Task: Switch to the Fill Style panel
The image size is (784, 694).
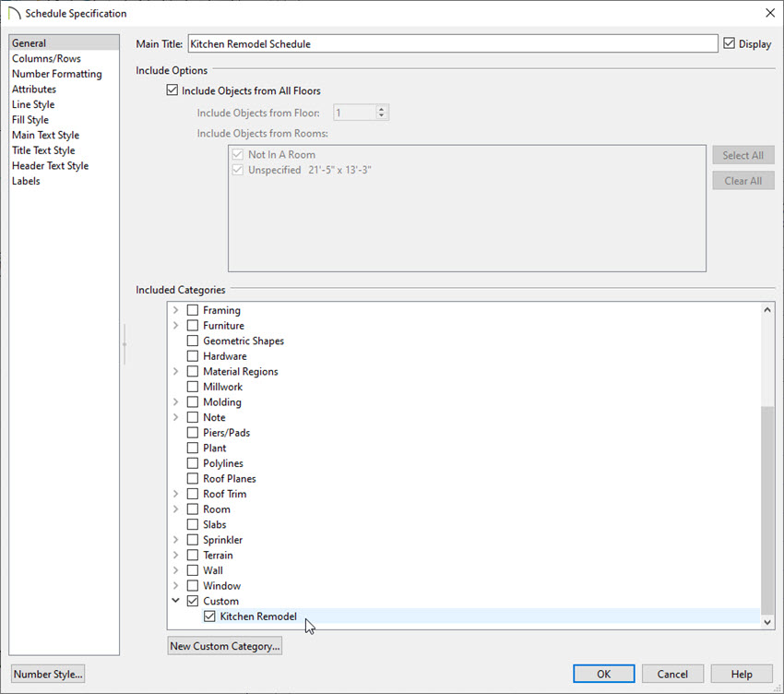Action: pyautogui.click(x=30, y=119)
